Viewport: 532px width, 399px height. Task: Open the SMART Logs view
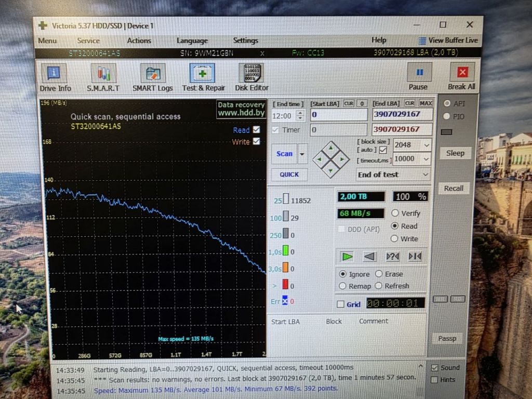[153, 78]
